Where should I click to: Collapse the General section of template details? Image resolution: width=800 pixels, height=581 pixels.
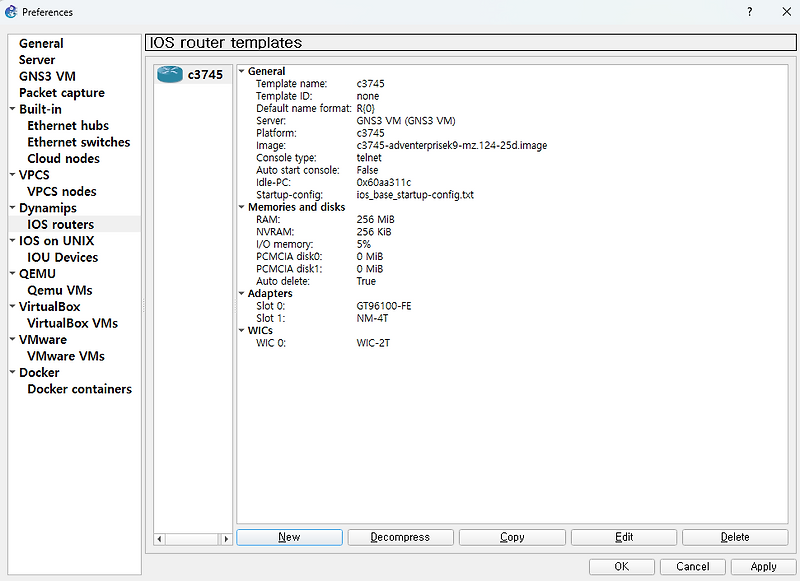tap(240, 71)
